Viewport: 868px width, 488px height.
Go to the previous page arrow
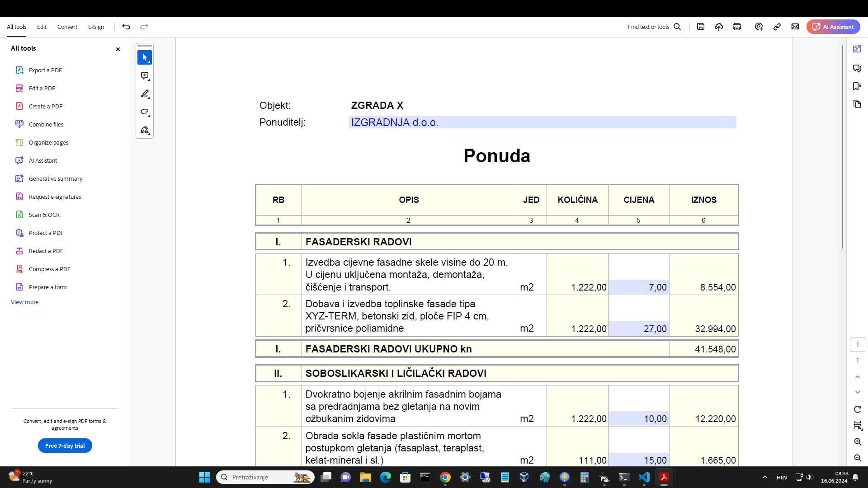point(858,377)
